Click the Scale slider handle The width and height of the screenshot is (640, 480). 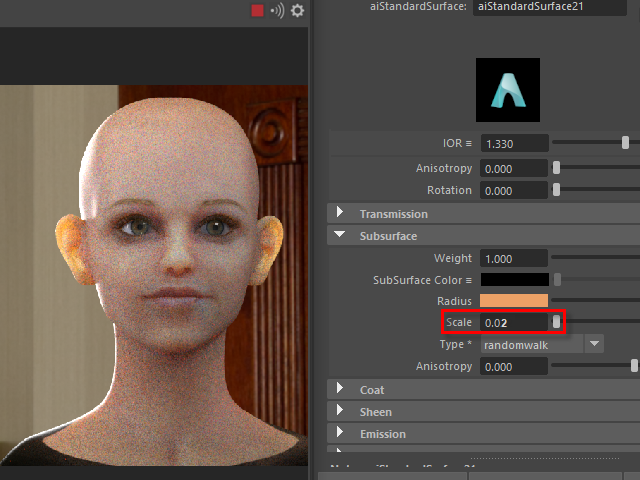pos(557,322)
